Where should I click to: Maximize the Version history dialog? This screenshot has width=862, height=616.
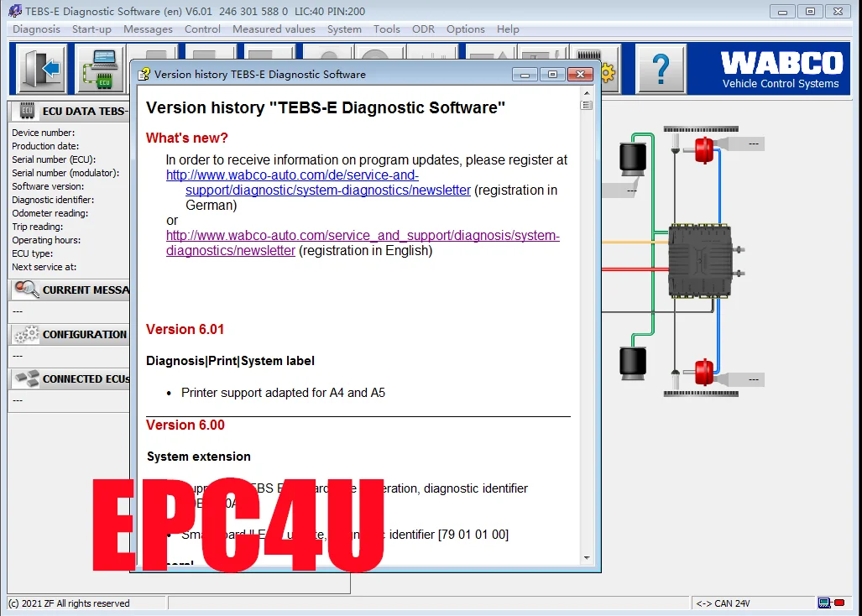point(552,74)
